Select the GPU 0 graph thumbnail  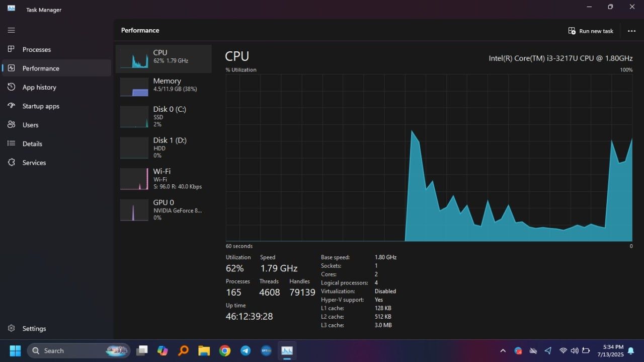point(134,210)
